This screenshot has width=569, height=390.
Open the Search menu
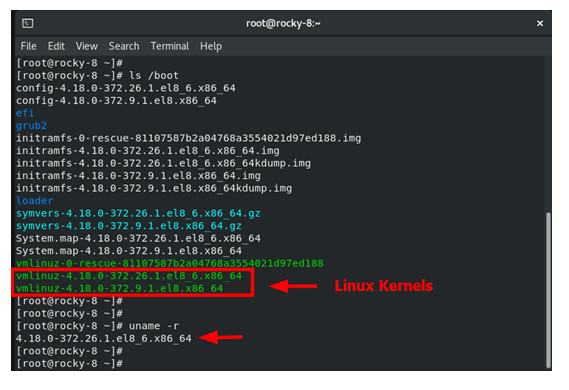coord(124,46)
